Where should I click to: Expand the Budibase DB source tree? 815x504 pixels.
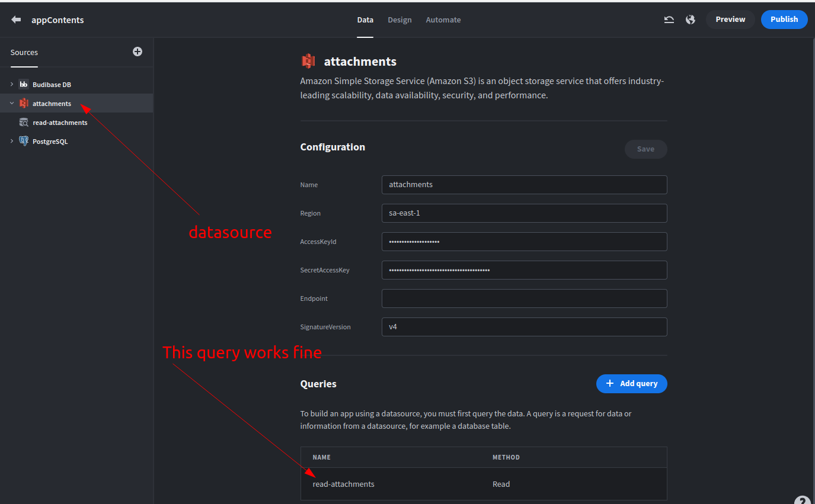(x=11, y=84)
